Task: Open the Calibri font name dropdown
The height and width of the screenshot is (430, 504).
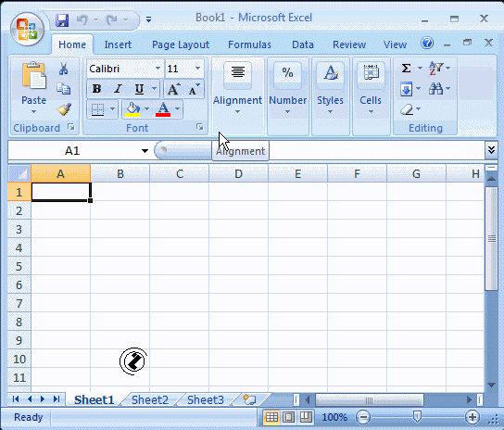Action: point(157,69)
